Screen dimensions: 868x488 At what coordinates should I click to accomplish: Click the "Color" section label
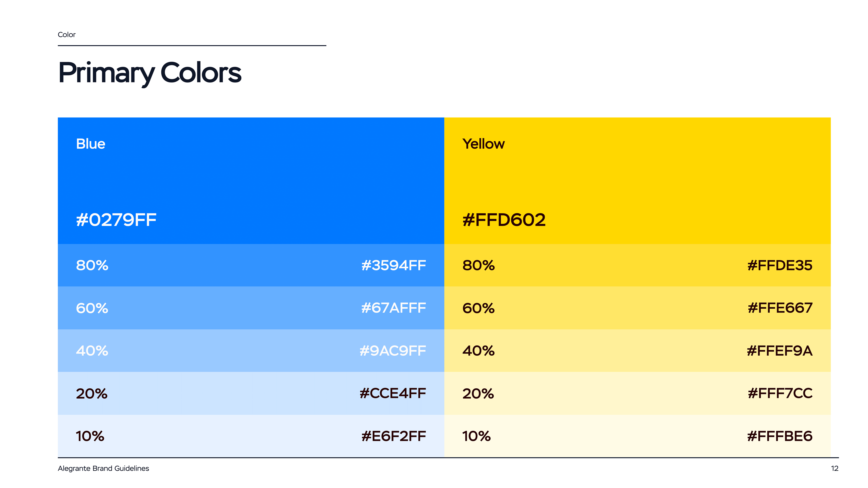(x=66, y=35)
